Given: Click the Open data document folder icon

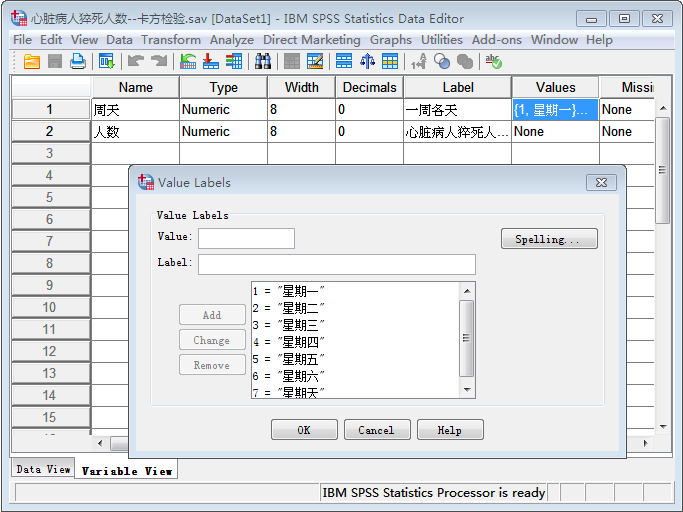Looking at the screenshot, I should point(32,62).
